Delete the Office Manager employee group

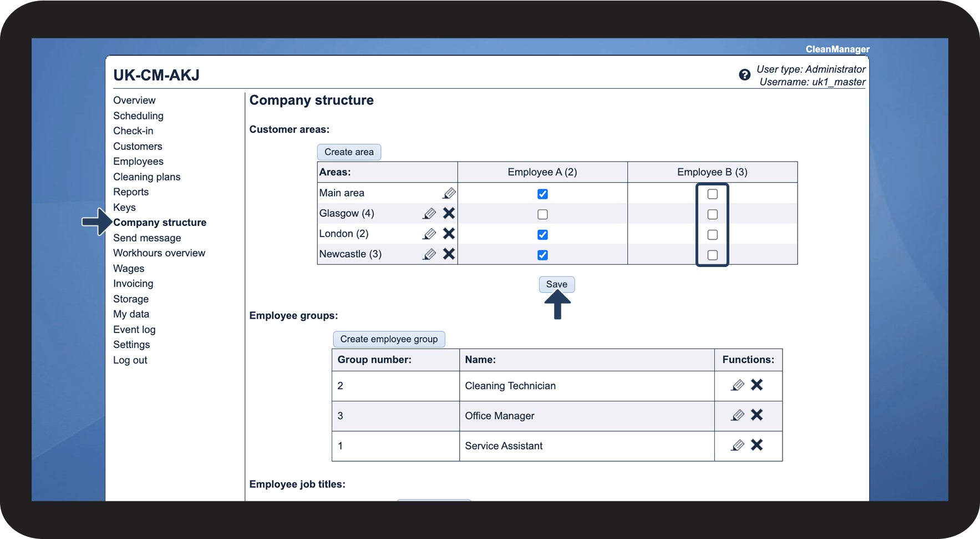coord(756,415)
